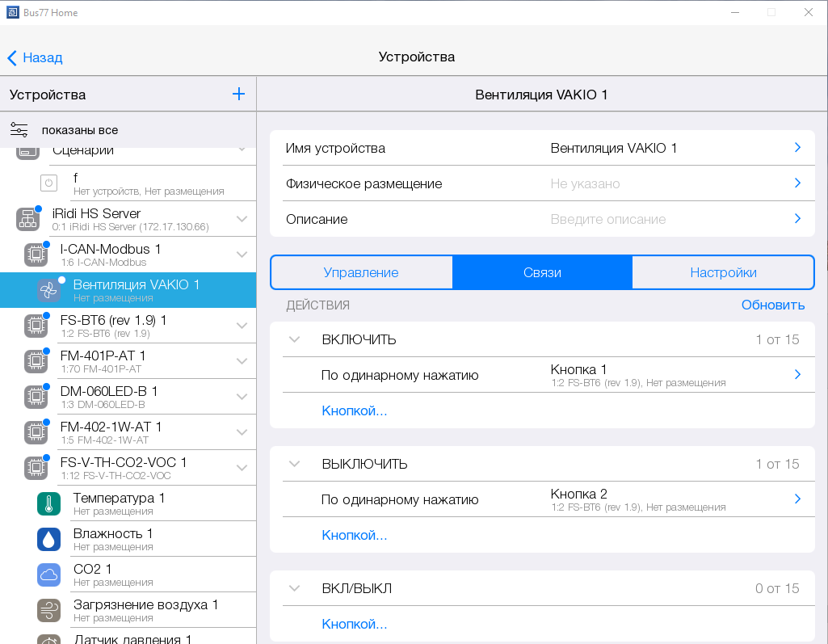Image resolution: width=828 pixels, height=644 pixels.
Task: Collapse the ВЫКЛЮЧИТЬ action section
Action: (x=295, y=464)
